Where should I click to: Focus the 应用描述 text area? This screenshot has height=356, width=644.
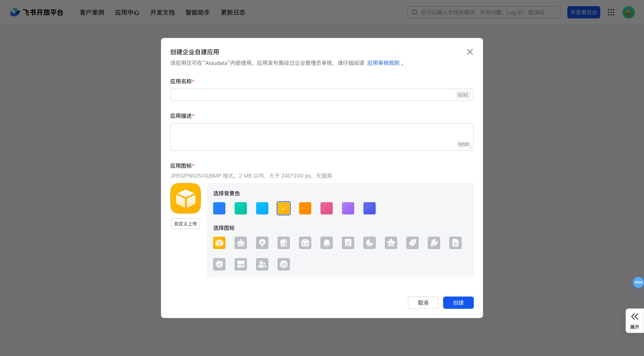pos(322,137)
